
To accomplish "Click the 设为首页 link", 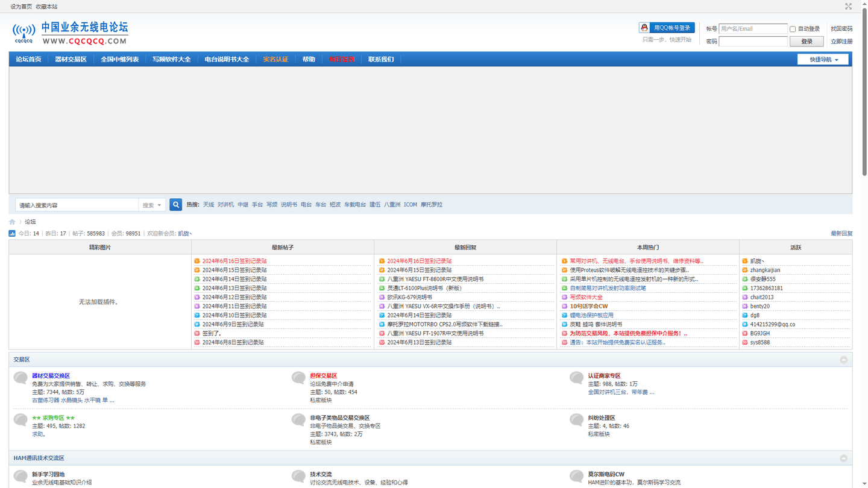I will (x=21, y=7).
